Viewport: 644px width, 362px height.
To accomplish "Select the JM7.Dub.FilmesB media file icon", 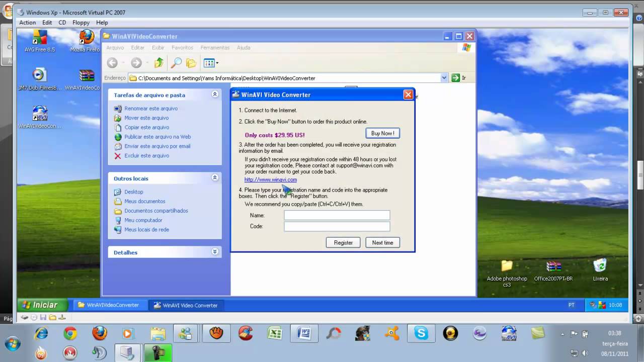I will [x=39, y=79].
